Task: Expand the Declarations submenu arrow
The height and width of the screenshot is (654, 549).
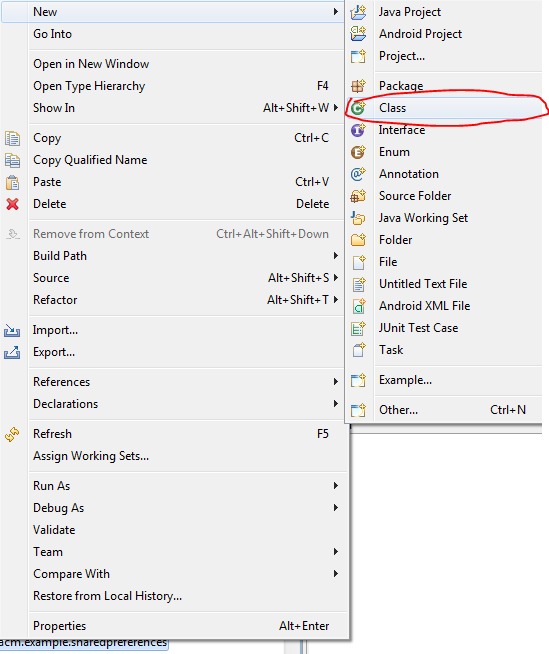Action: [335, 403]
